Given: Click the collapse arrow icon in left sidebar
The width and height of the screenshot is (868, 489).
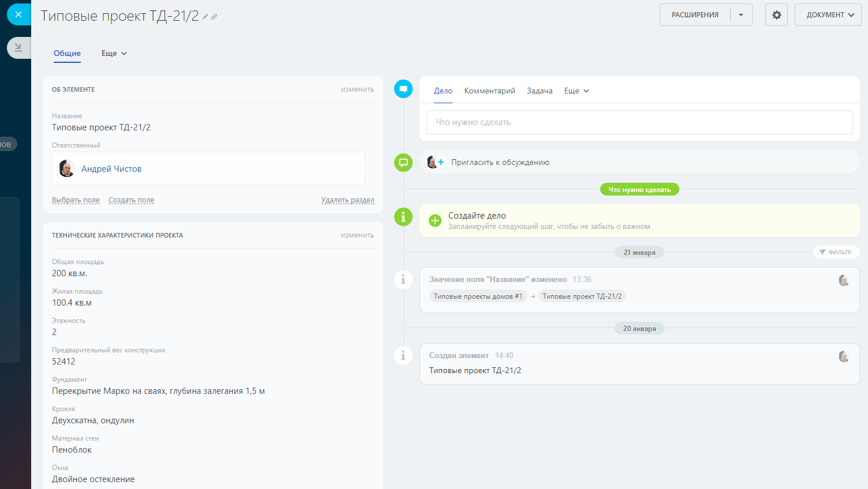Looking at the screenshot, I should pos(18,48).
